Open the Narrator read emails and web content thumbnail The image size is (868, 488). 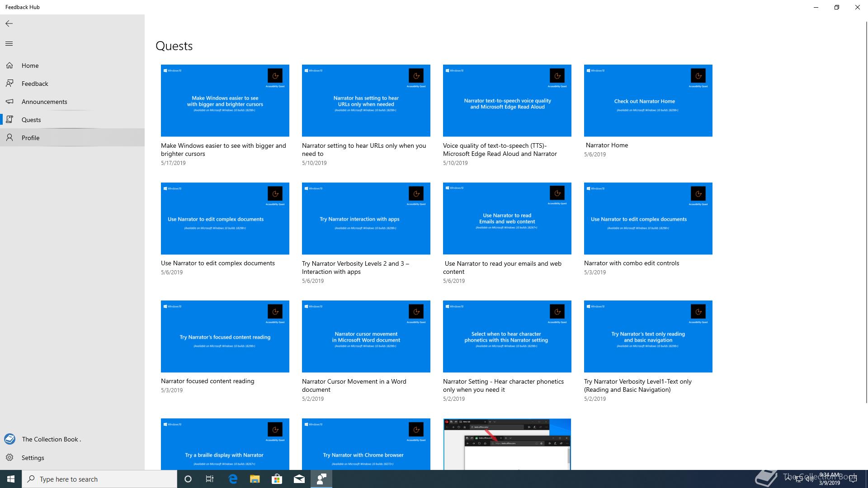(x=507, y=218)
